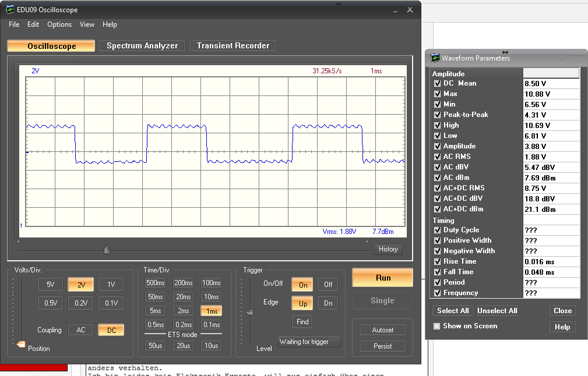Switch to Transient Recorder tab
The height and width of the screenshot is (376, 588).
click(233, 46)
